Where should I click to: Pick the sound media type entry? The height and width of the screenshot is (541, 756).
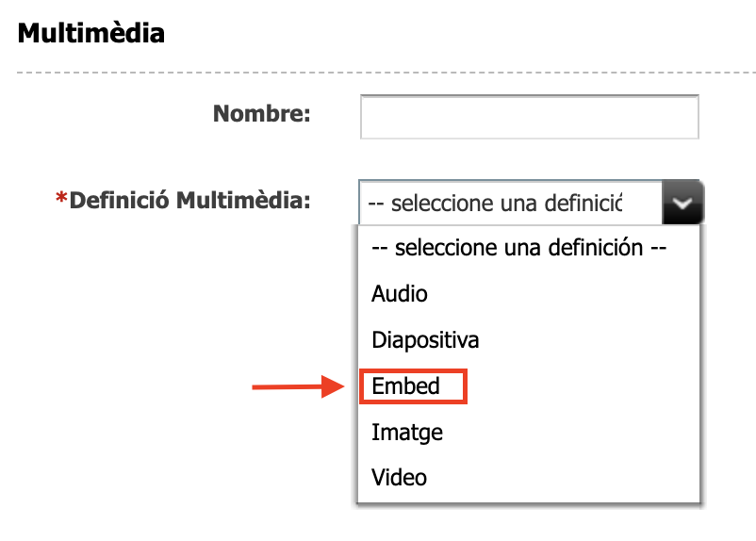point(400,293)
